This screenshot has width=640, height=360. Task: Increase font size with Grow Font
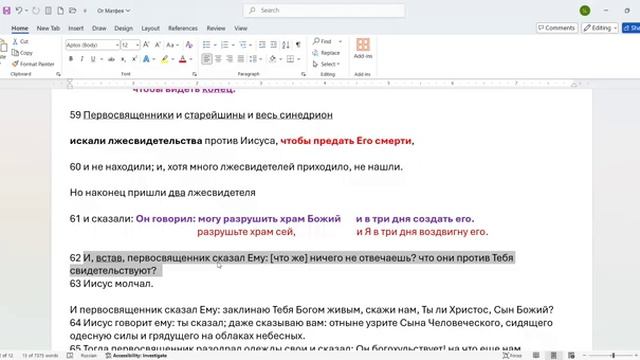point(146,44)
